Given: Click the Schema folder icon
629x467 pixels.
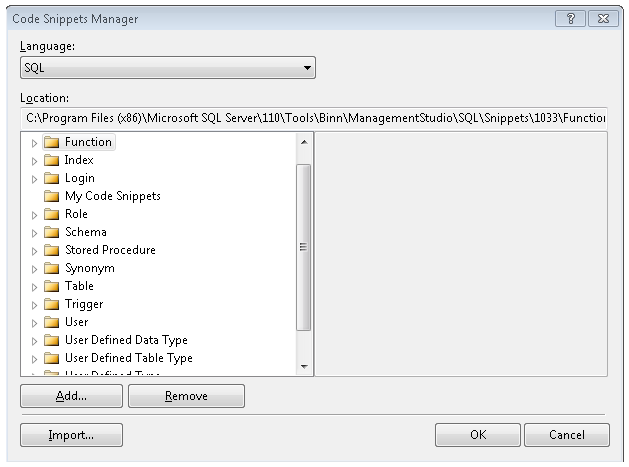Looking at the screenshot, I should coord(51,232).
